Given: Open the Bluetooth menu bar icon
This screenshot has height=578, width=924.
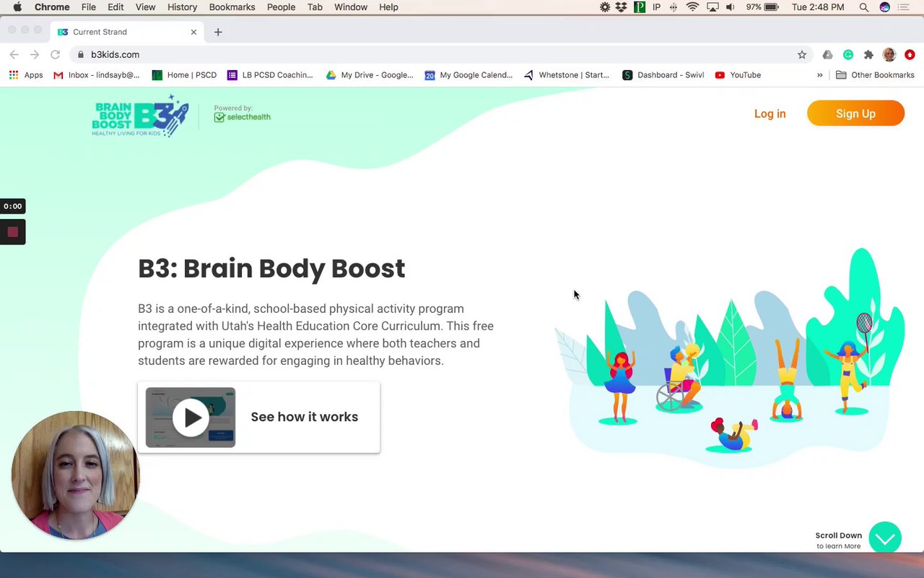Looking at the screenshot, I should coord(674,7).
